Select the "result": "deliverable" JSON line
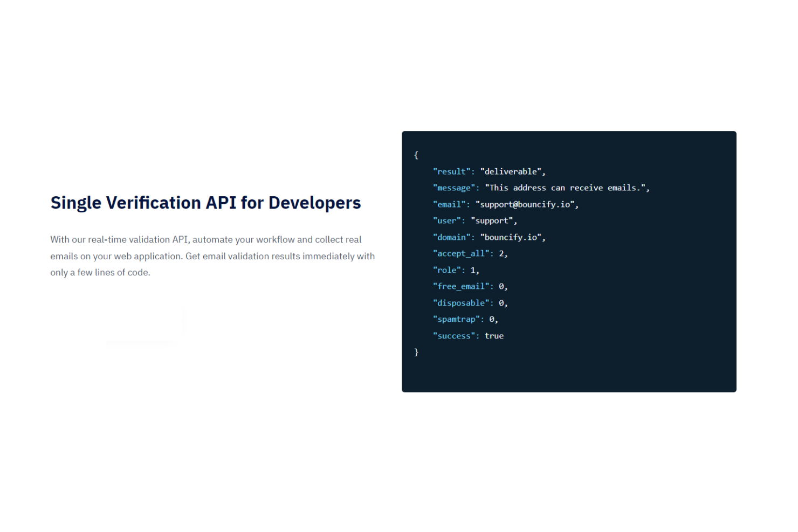798x532 pixels. click(x=489, y=171)
